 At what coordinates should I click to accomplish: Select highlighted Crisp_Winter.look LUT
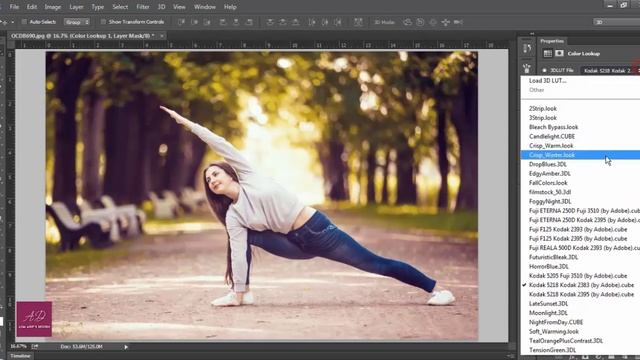580,155
